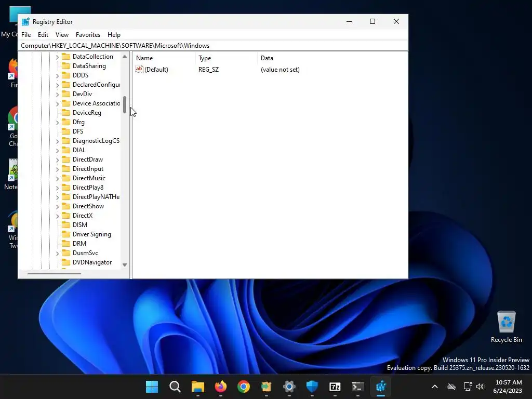This screenshot has height=399, width=532.
Task: Open taskbar Search
Action: 175,387
